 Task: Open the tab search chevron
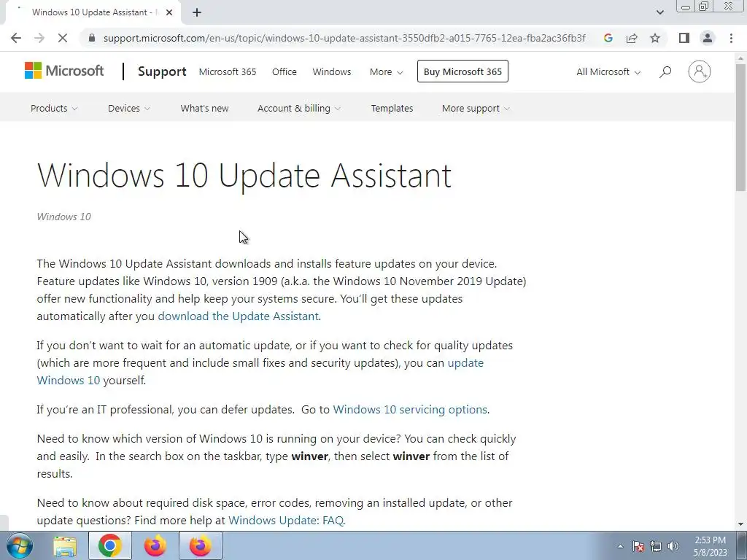click(x=659, y=12)
